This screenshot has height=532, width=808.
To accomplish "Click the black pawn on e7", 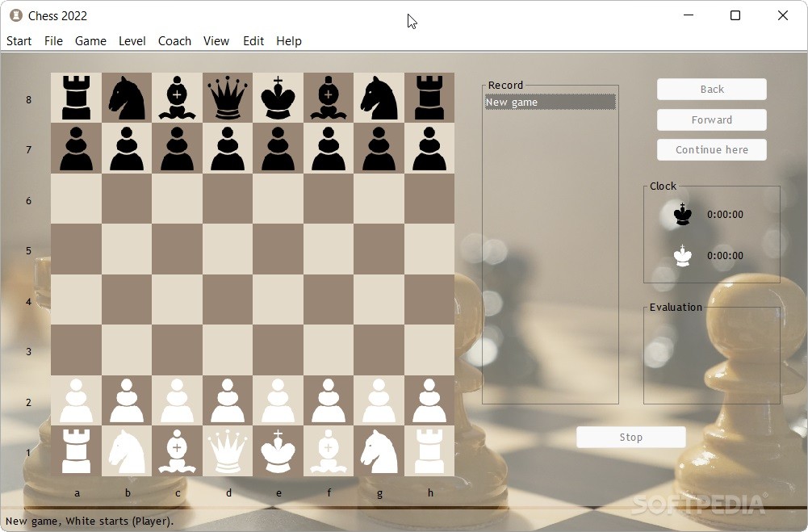I will coord(278,149).
